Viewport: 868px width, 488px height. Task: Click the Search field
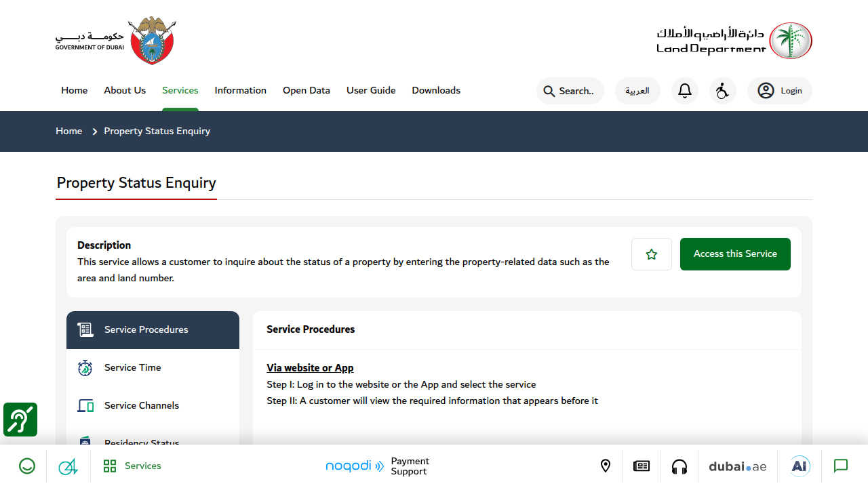(570, 91)
